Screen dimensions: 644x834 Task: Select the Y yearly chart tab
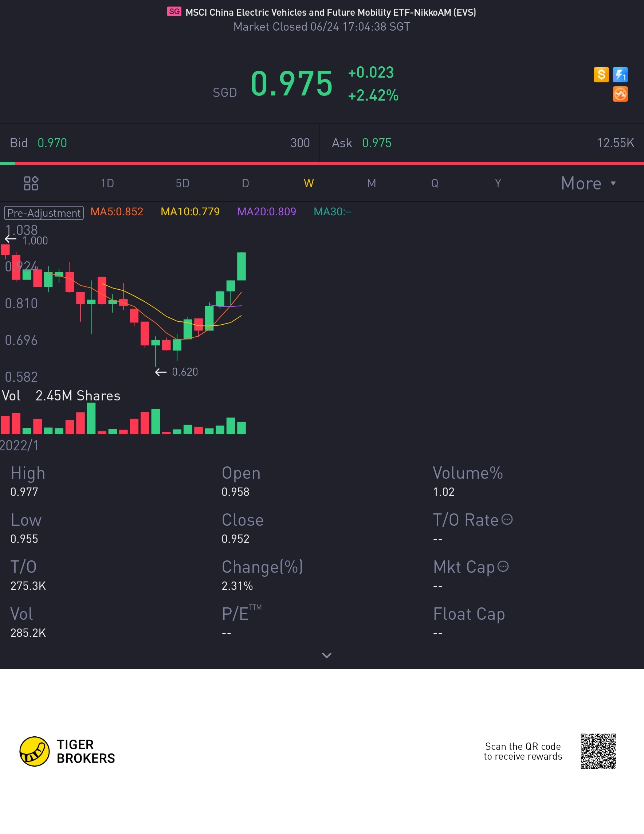pyautogui.click(x=498, y=183)
